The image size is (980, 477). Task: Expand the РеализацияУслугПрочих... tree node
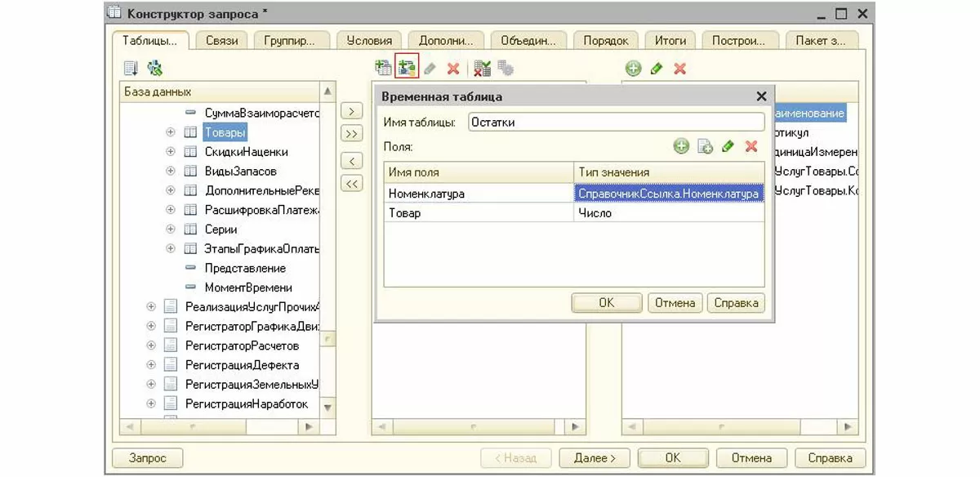click(151, 307)
